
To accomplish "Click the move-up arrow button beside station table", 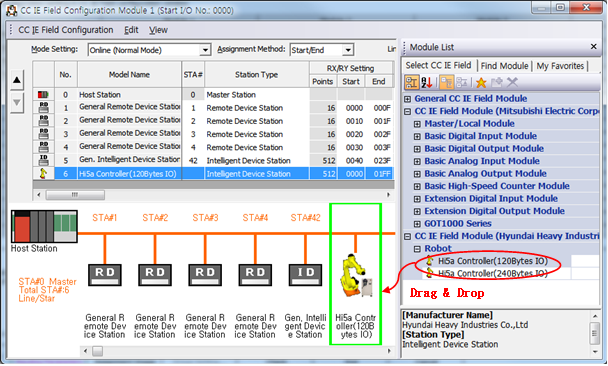I will [17, 80].
